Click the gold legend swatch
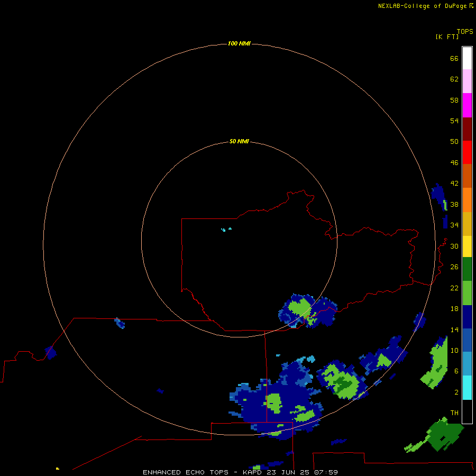 [467, 224]
